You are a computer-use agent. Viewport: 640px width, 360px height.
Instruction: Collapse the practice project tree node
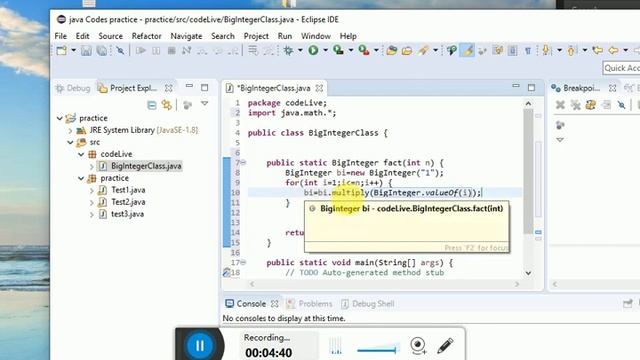[60, 118]
